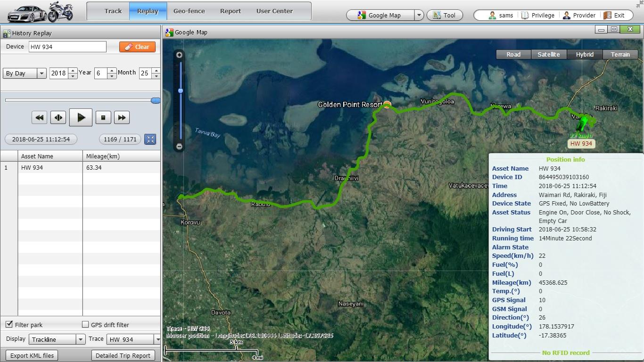The width and height of the screenshot is (644, 362).
Task: Click the Export KML files button
Action: pos(32,355)
